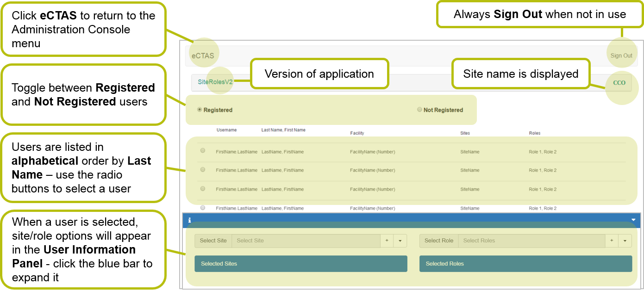
Task: Sign Out of the application
Action: (621, 56)
